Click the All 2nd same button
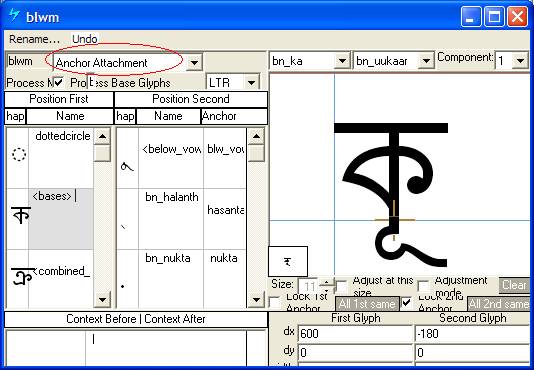Image resolution: width=534 pixels, height=370 pixels. click(x=499, y=304)
